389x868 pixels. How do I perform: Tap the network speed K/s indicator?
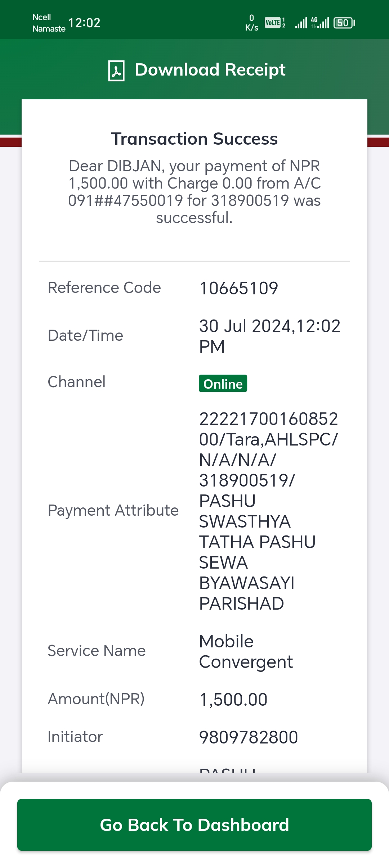point(251,23)
